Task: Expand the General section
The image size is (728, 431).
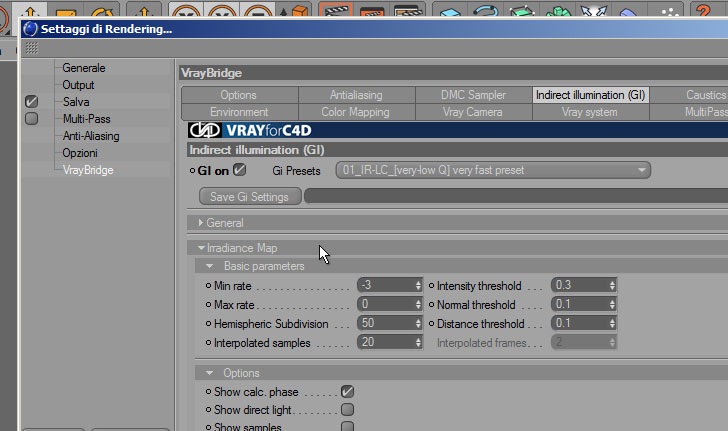Action: coord(200,223)
